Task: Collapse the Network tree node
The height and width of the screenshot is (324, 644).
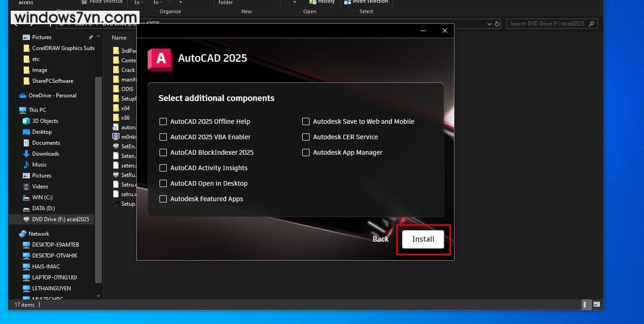Action: coord(13,234)
